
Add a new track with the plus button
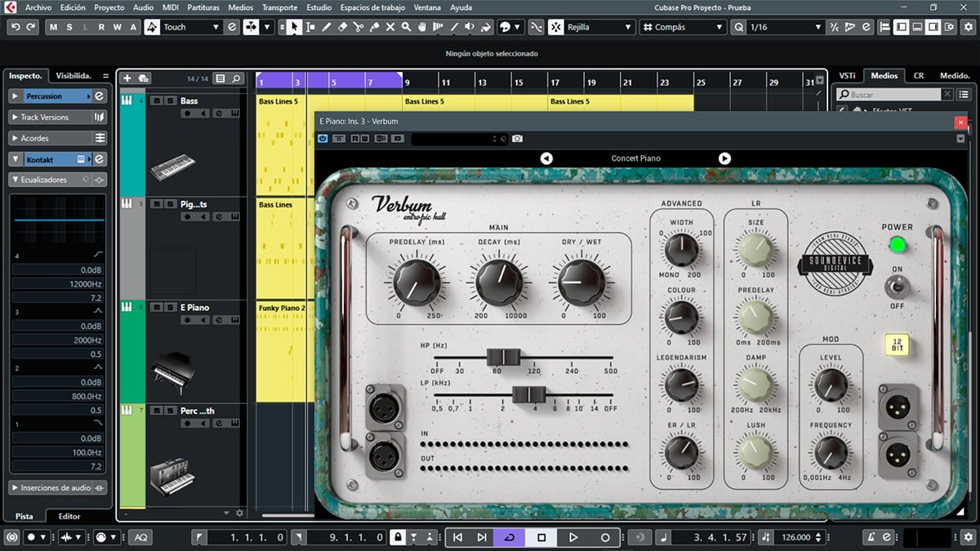127,78
